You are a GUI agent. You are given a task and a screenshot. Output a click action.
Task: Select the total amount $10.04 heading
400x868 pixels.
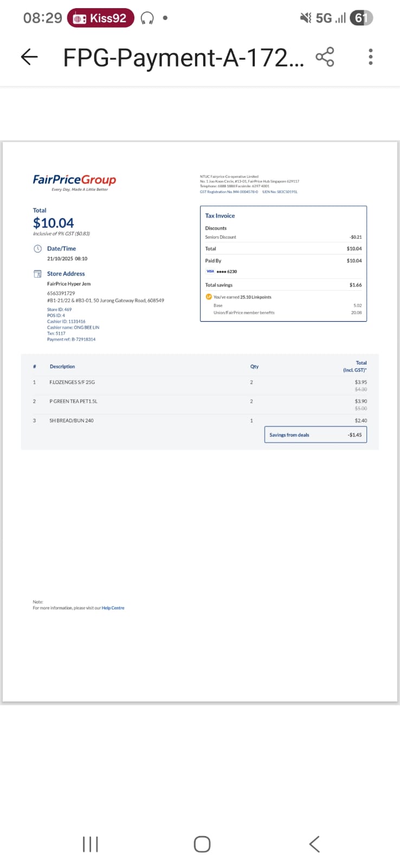(53, 223)
